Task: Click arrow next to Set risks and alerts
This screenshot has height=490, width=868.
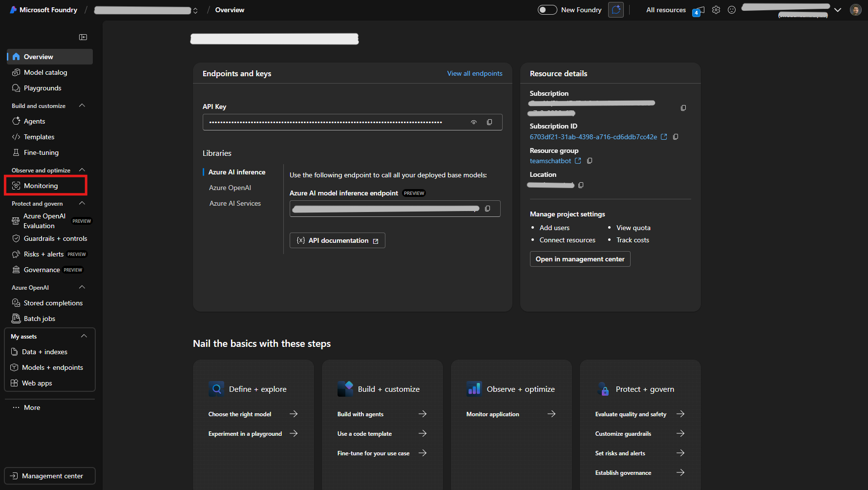Action: (680, 453)
